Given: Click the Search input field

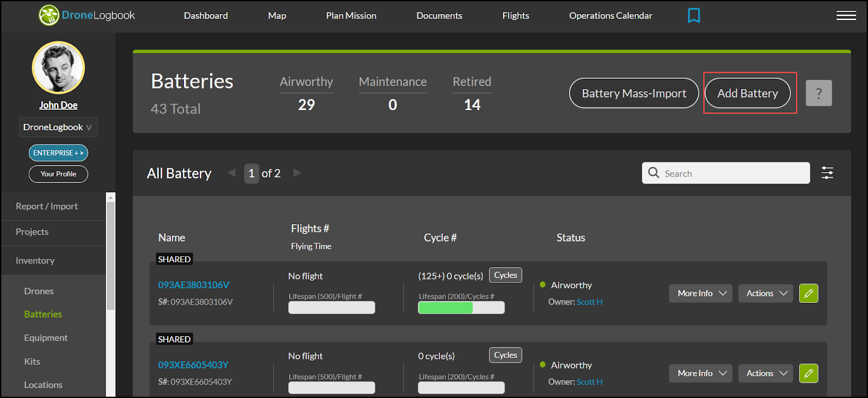Looking at the screenshot, I should click(x=726, y=173).
